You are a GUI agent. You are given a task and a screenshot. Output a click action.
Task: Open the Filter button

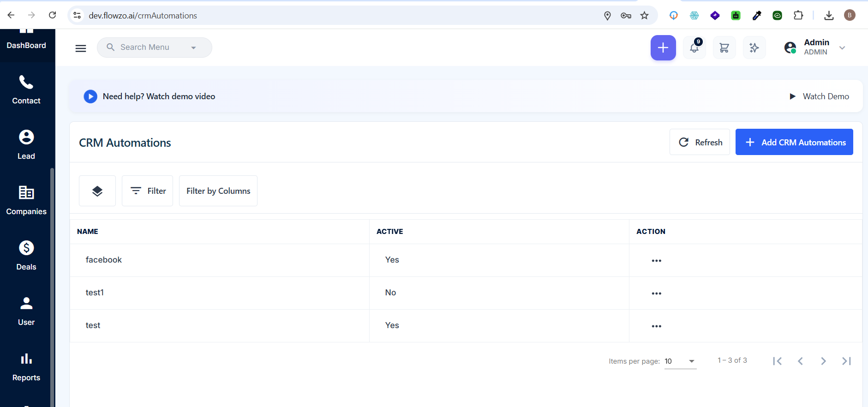click(x=147, y=191)
